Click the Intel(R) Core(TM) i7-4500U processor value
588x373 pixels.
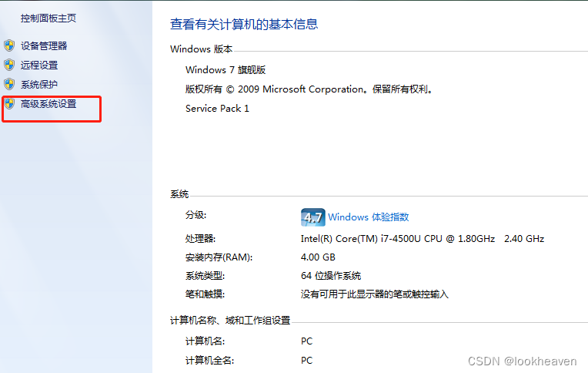coord(423,239)
